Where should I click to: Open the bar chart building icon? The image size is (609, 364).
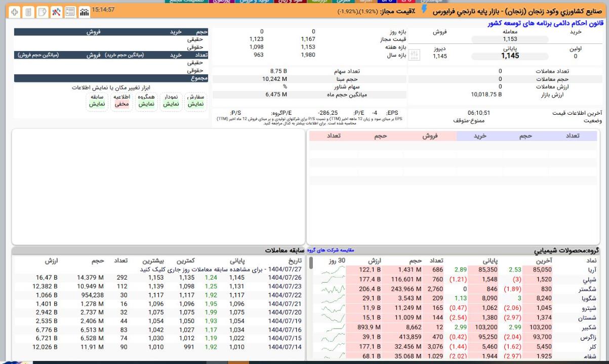[85, 11]
